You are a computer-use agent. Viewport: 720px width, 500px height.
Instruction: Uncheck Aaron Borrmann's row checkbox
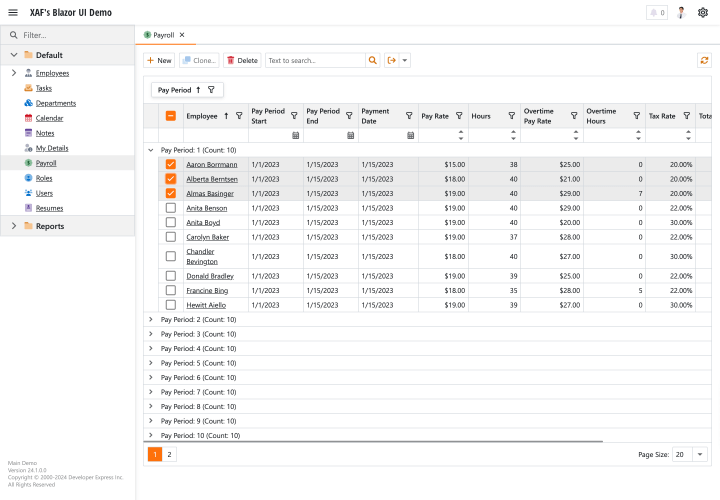171,164
